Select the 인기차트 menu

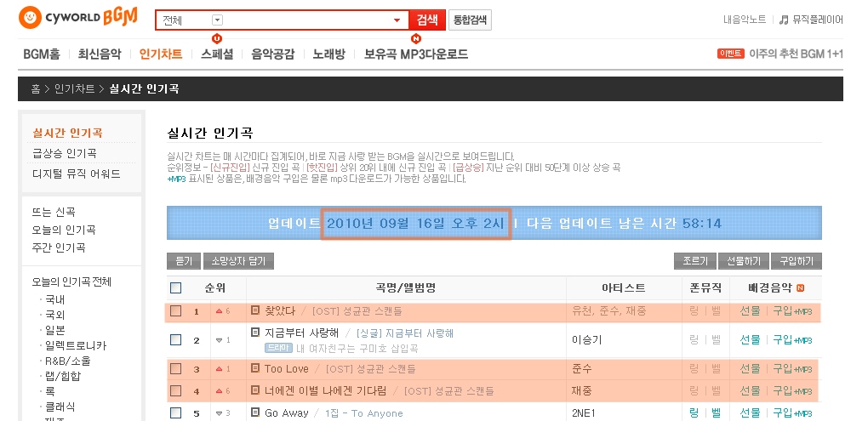point(161,54)
